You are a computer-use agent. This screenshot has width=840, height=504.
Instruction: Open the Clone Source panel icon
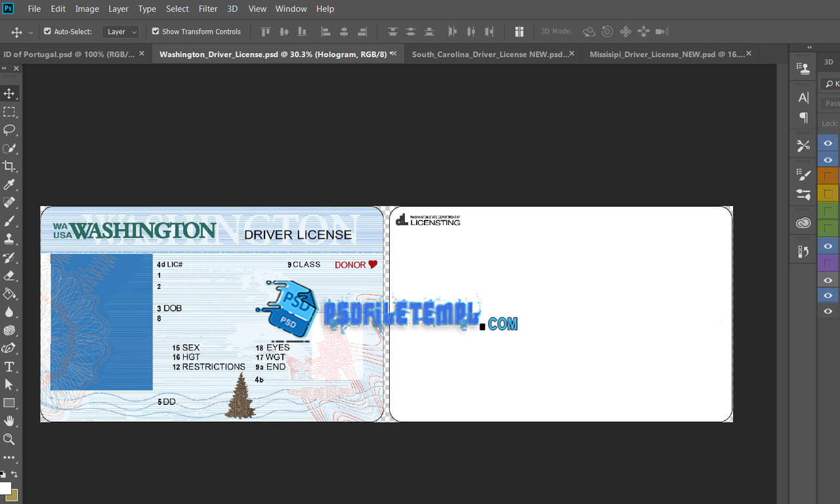click(x=803, y=68)
